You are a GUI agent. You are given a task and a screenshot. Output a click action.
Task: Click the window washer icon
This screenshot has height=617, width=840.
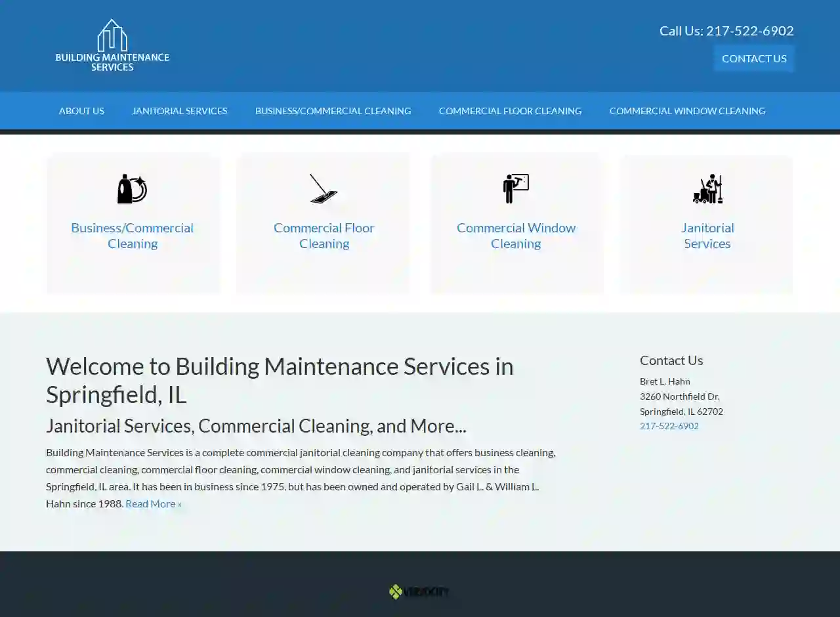point(516,189)
